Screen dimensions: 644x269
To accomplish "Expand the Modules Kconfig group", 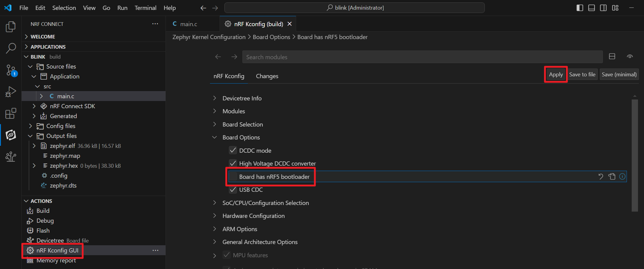I will coord(214,111).
